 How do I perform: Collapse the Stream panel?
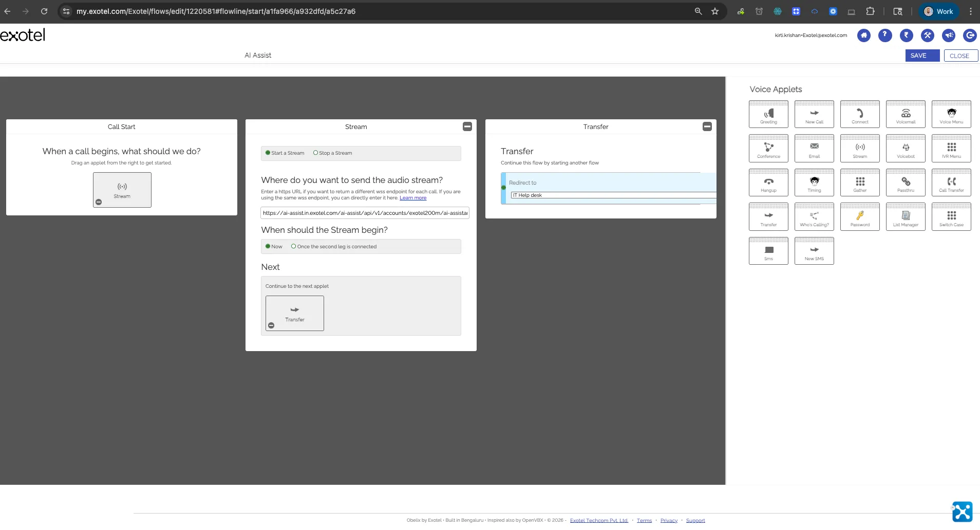(467, 126)
